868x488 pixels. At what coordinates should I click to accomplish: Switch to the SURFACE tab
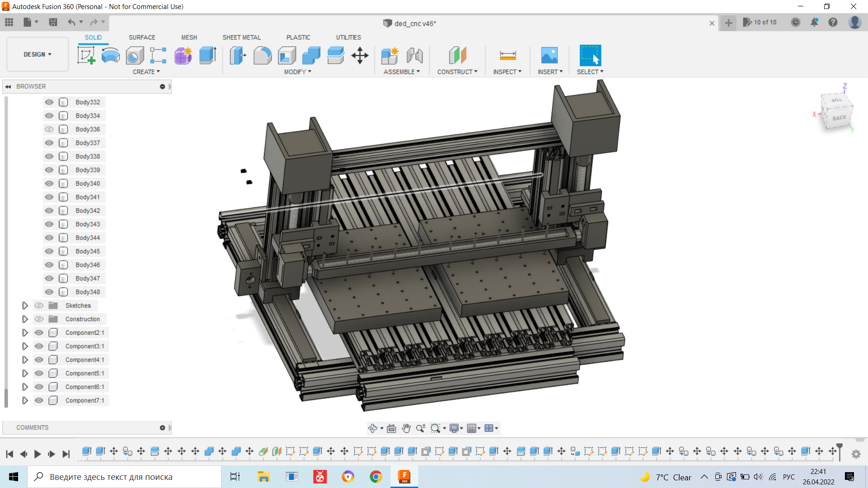(142, 38)
